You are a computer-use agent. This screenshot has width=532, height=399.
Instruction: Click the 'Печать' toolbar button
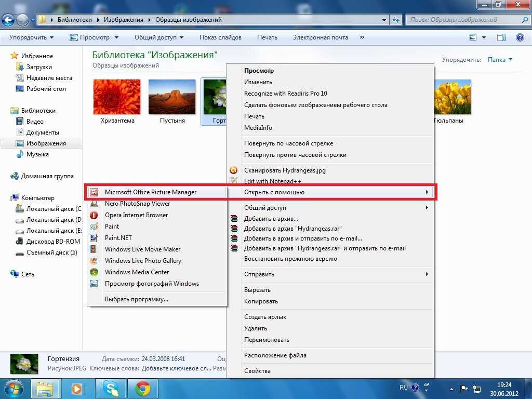[267, 37]
